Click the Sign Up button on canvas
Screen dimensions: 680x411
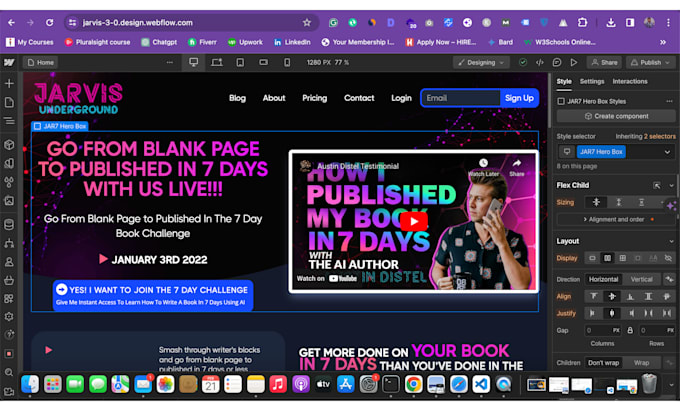(x=519, y=98)
